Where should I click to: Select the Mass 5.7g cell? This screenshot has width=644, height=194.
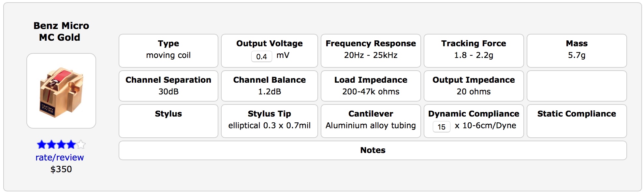coord(577,51)
